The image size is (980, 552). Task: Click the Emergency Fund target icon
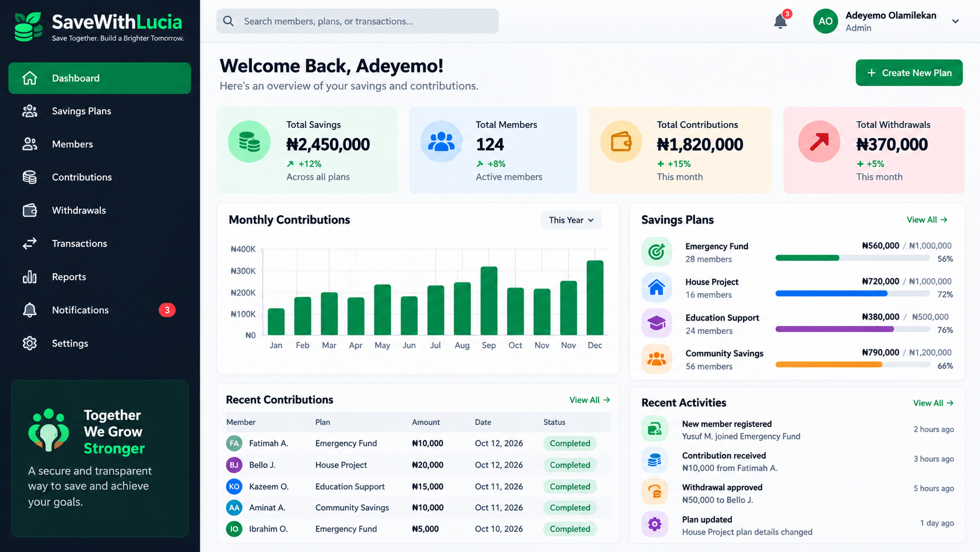pyautogui.click(x=656, y=252)
